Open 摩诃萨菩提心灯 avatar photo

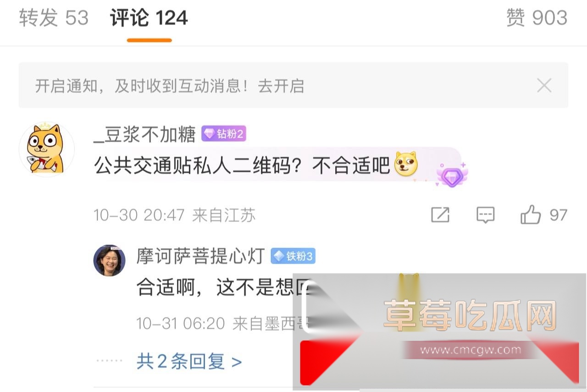(110, 260)
